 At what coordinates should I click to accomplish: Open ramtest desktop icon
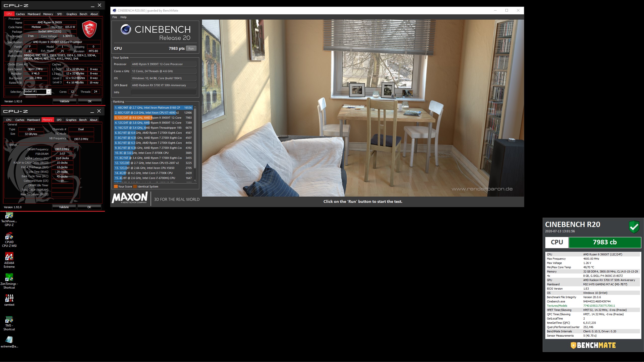click(9, 301)
